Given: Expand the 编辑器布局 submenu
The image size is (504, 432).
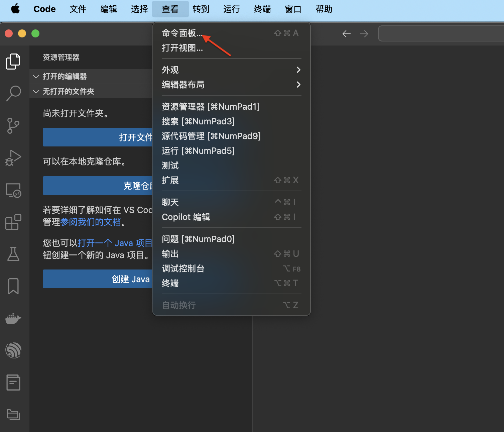Looking at the screenshot, I should point(232,85).
